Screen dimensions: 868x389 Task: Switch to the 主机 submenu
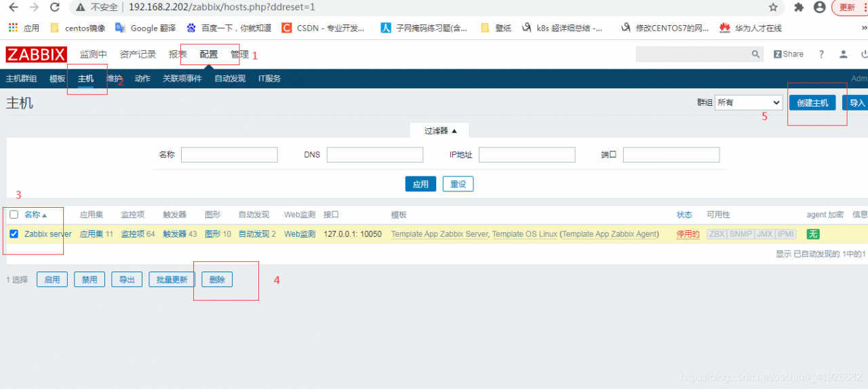pos(86,79)
